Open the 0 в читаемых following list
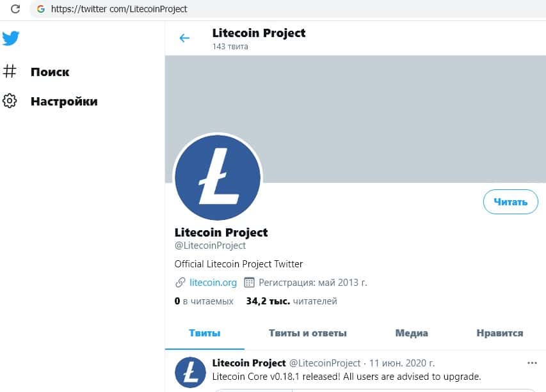The width and height of the screenshot is (546, 392). [x=204, y=301]
